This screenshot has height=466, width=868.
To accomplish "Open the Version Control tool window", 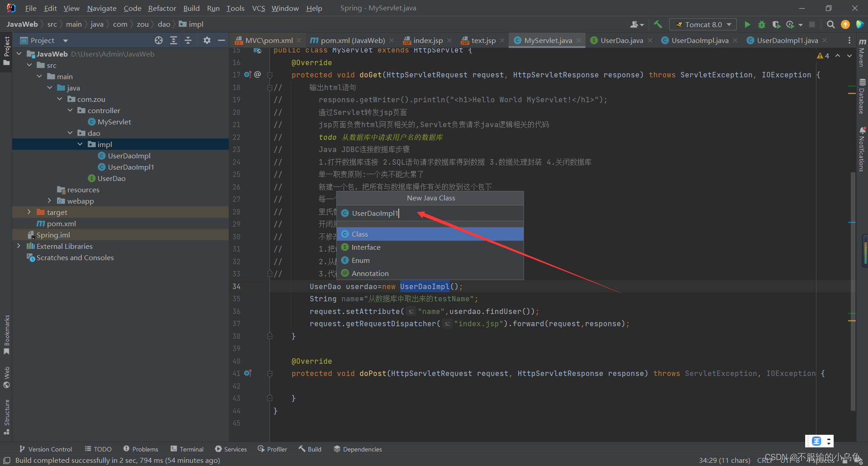I will pos(46,449).
